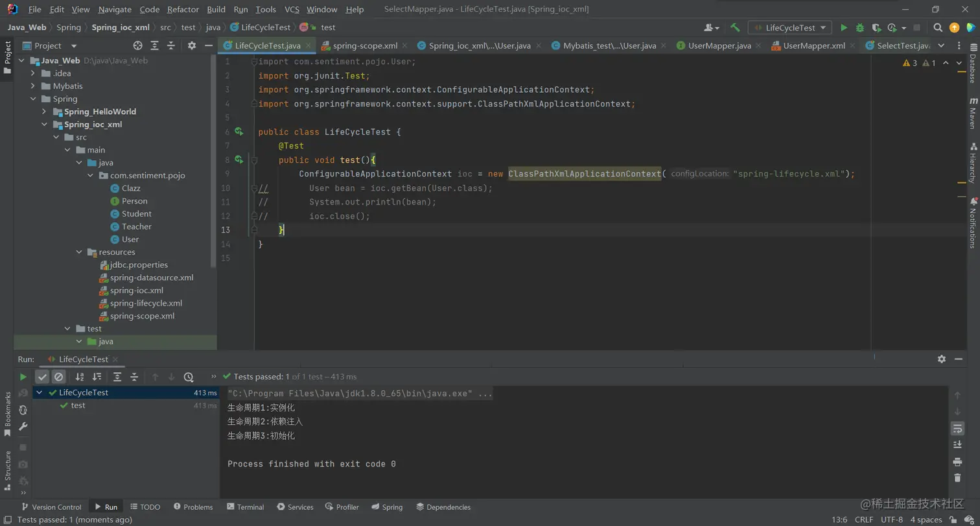The image size is (980, 526).
Task: Open Search Everywhere magnifier icon
Action: click(938, 28)
